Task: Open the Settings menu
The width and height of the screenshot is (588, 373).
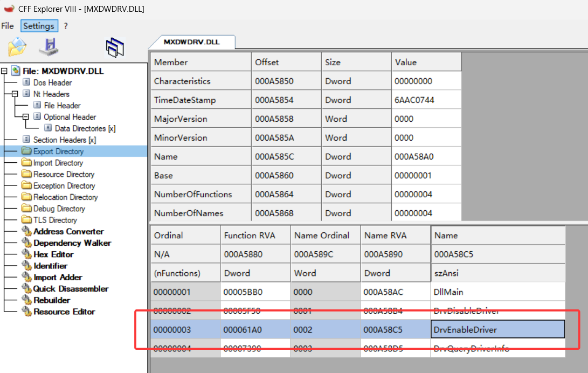Action: coord(39,26)
